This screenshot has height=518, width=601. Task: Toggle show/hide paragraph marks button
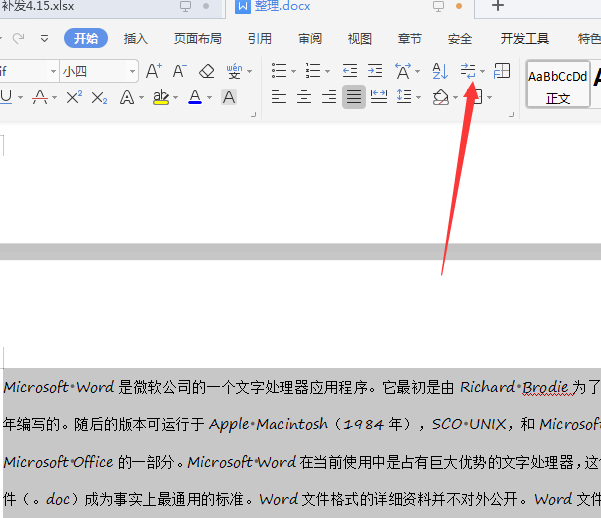(x=468, y=71)
